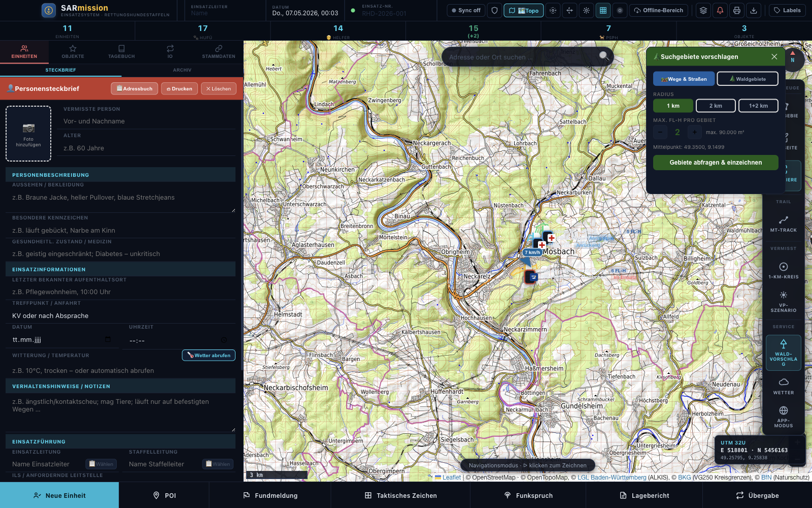Click the four-way move arrows icon
The image size is (812, 508).
pos(569,10)
